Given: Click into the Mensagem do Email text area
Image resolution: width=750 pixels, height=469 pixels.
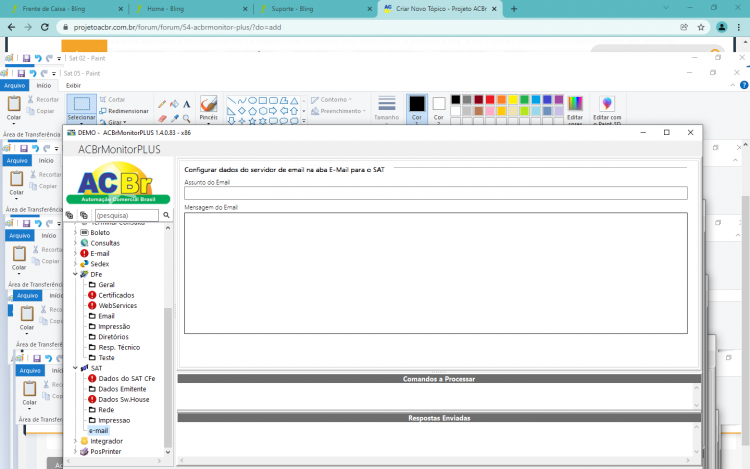Looking at the screenshot, I should point(436,273).
